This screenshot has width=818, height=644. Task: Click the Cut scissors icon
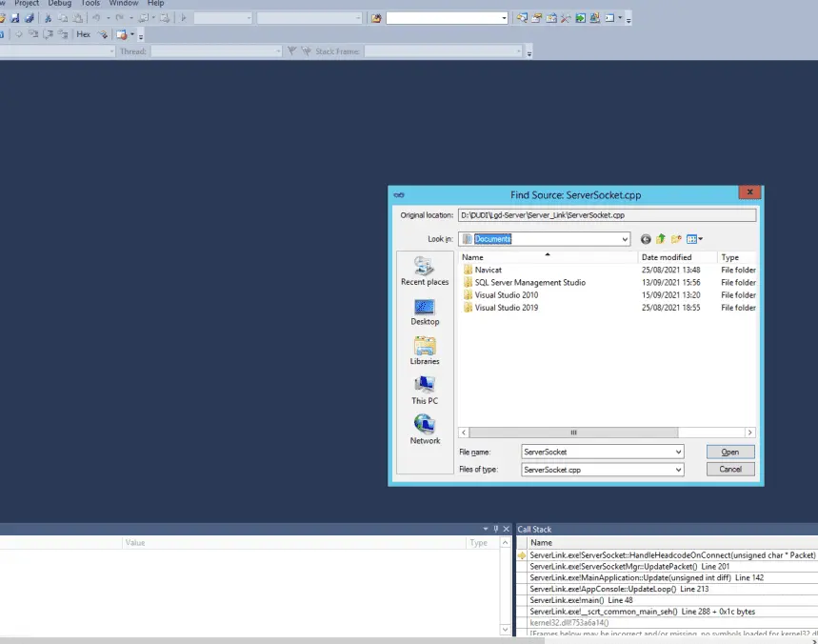pyautogui.click(x=48, y=18)
